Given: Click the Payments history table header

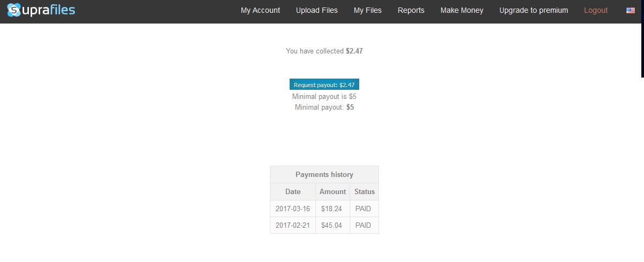Looking at the screenshot, I should coord(324,174).
